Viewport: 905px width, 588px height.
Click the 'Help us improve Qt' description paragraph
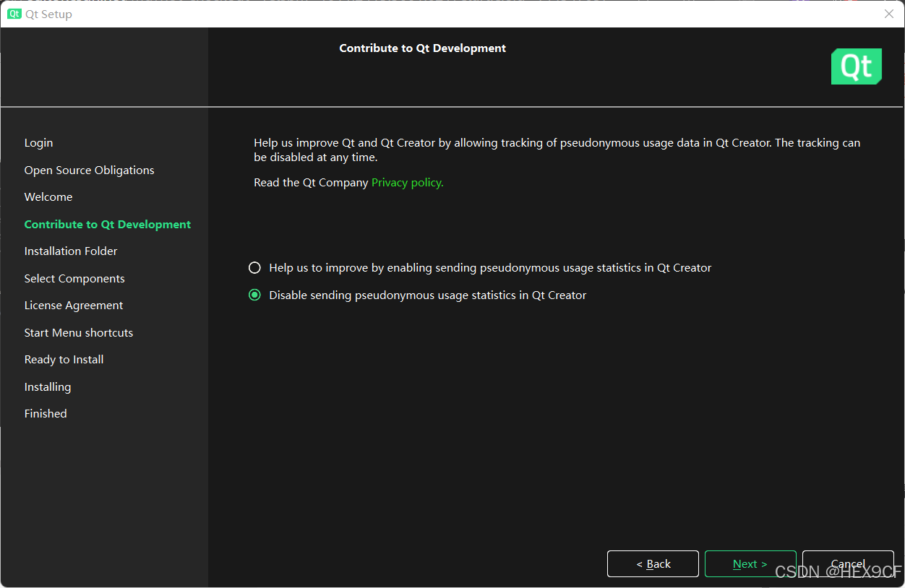557,150
